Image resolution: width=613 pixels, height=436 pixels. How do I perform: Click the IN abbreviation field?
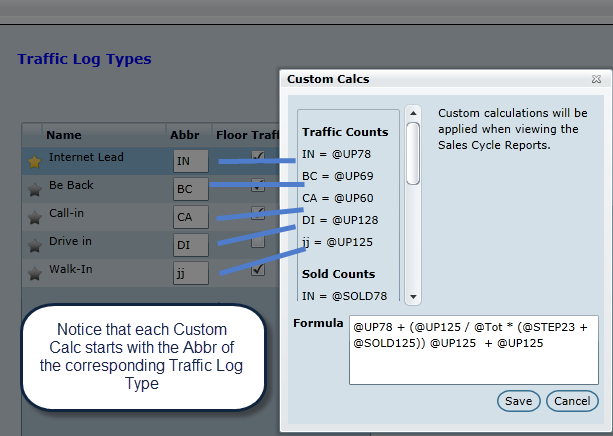(x=190, y=161)
